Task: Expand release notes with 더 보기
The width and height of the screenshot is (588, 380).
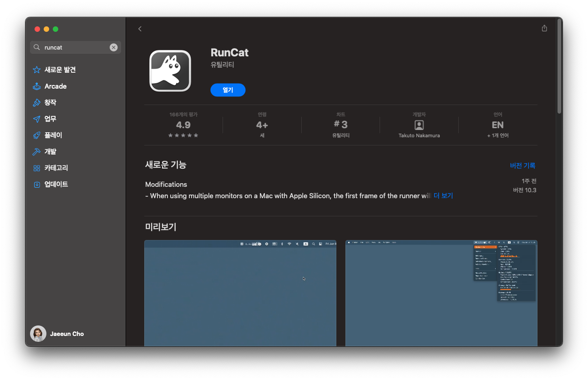Action: pos(443,196)
